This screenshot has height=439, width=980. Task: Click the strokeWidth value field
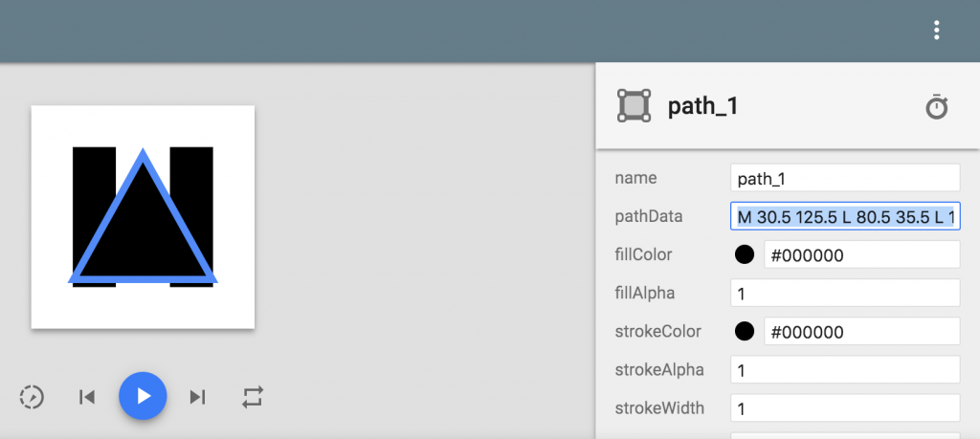(844, 408)
